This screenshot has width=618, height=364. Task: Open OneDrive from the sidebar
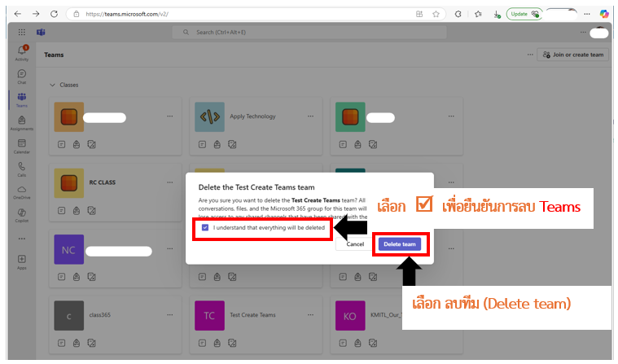pyautogui.click(x=21, y=191)
